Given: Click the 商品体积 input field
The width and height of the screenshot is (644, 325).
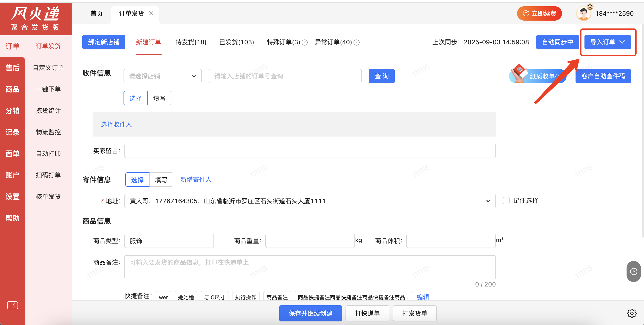Looking at the screenshot, I should [451, 241].
